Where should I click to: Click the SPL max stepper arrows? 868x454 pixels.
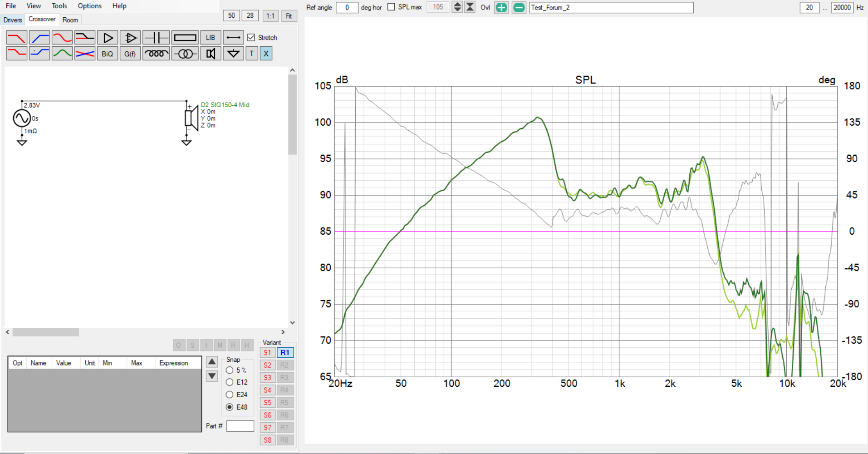click(x=457, y=7)
